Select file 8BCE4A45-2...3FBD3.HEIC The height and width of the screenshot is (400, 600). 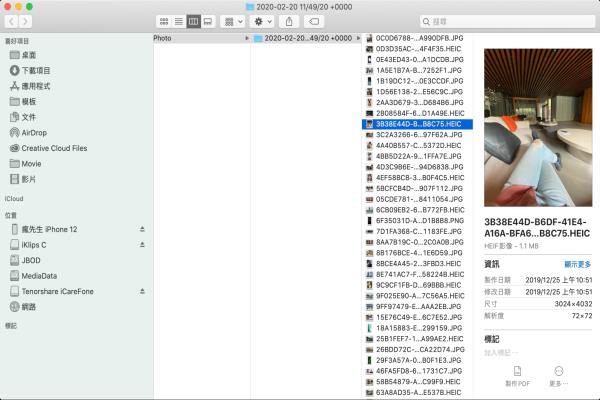[x=417, y=264]
